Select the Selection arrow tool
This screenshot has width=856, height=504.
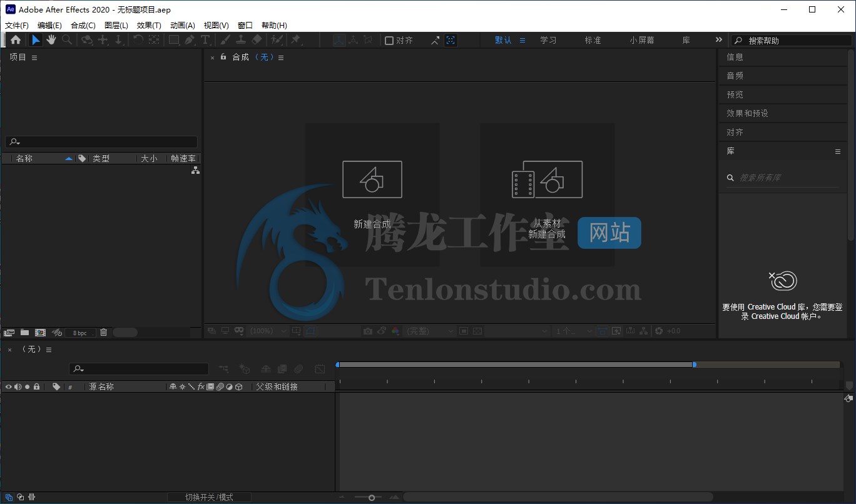[x=36, y=40]
